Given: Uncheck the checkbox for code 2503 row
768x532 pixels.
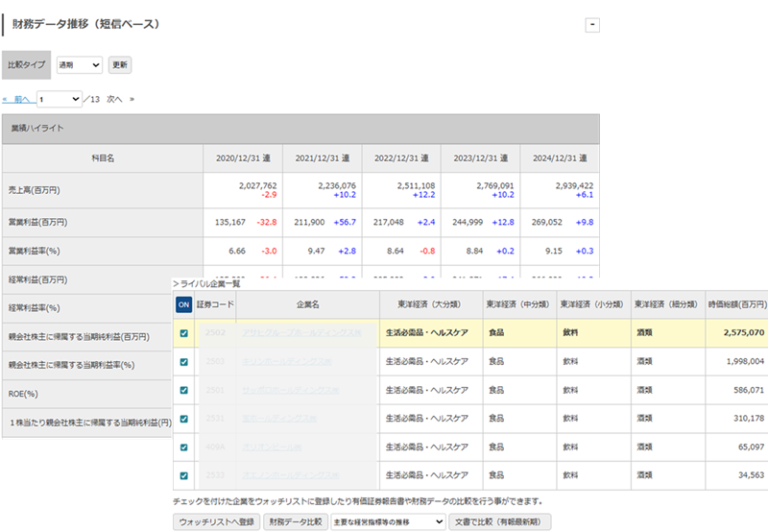Looking at the screenshot, I should click(183, 361).
